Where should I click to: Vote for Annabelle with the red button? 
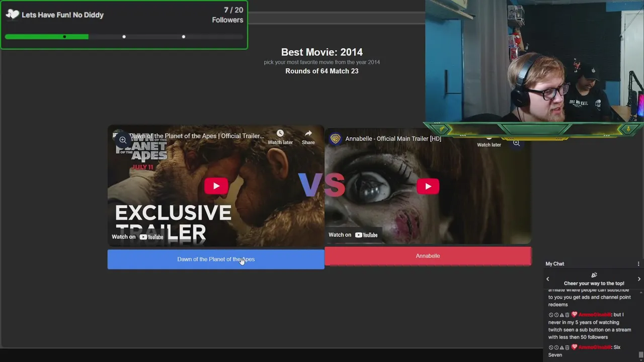pos(428,256)
